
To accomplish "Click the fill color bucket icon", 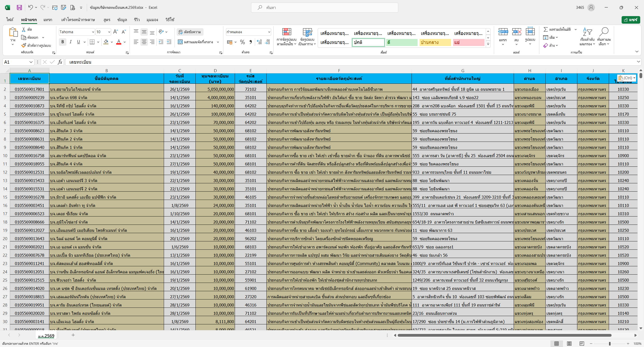I will [x=106, y=42].
